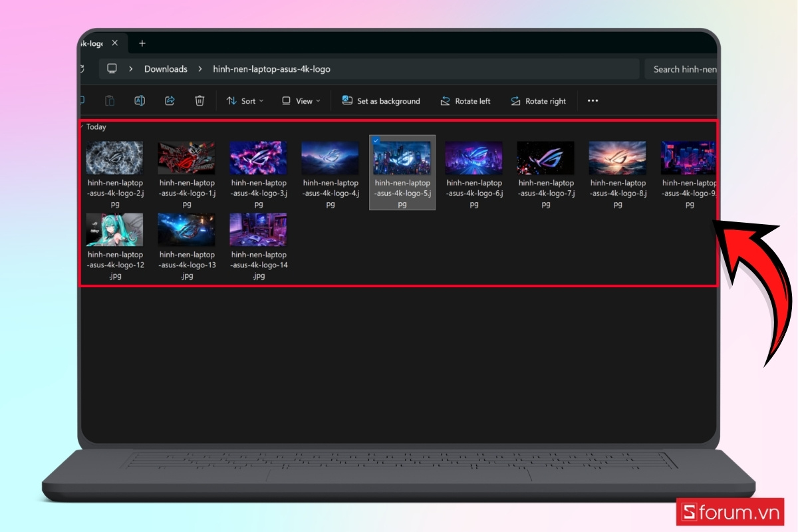Click file name hinh-nen-laptop-asus-4k-logo-12.jpg

pos(115,265)
